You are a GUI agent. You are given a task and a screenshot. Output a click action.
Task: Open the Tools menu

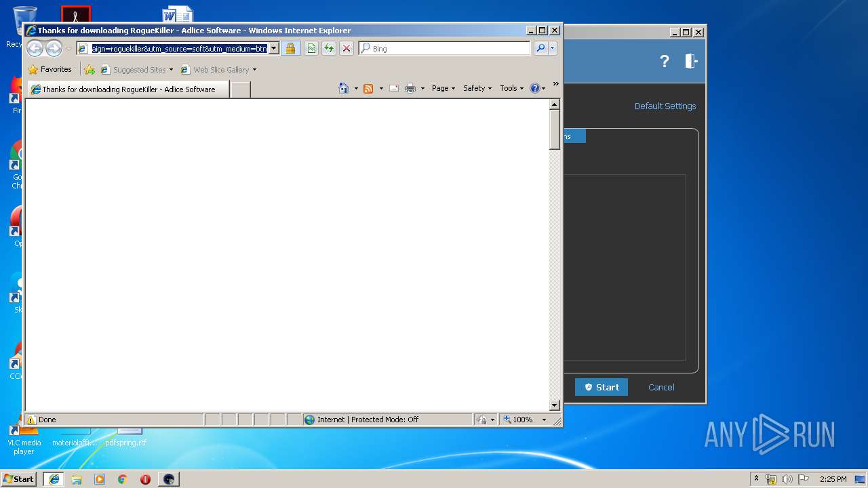click(x=512, y=88)
